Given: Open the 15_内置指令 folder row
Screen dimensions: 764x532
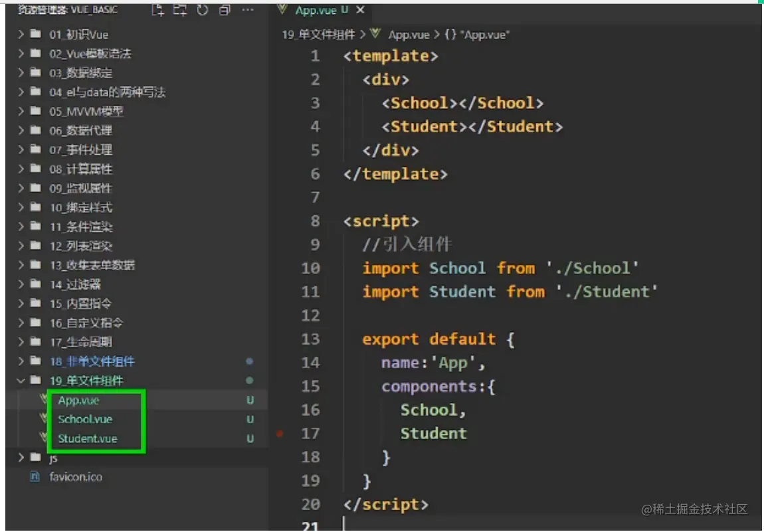Looking at the screenshot, I should click(x=137, y=304).
